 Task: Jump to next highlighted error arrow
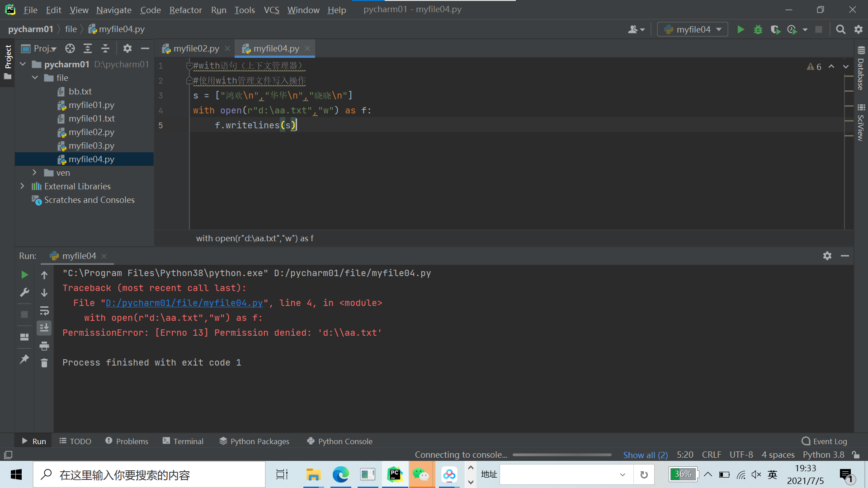coord(846,67)
